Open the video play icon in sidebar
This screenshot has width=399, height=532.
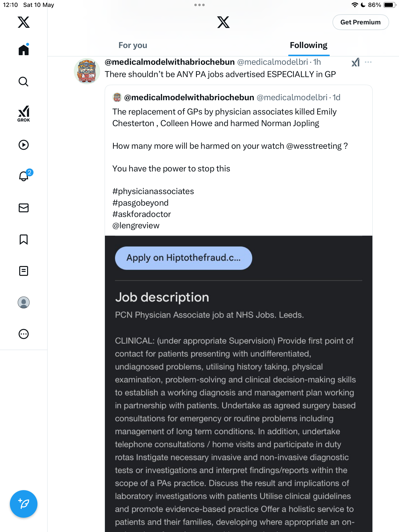pyautogui.click(x=24, y=145)
